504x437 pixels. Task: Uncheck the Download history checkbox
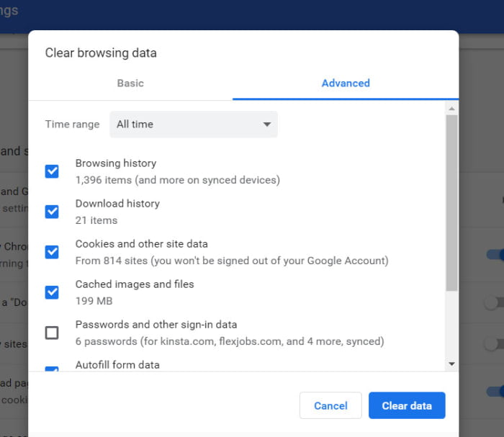click(x=52, y=212)
